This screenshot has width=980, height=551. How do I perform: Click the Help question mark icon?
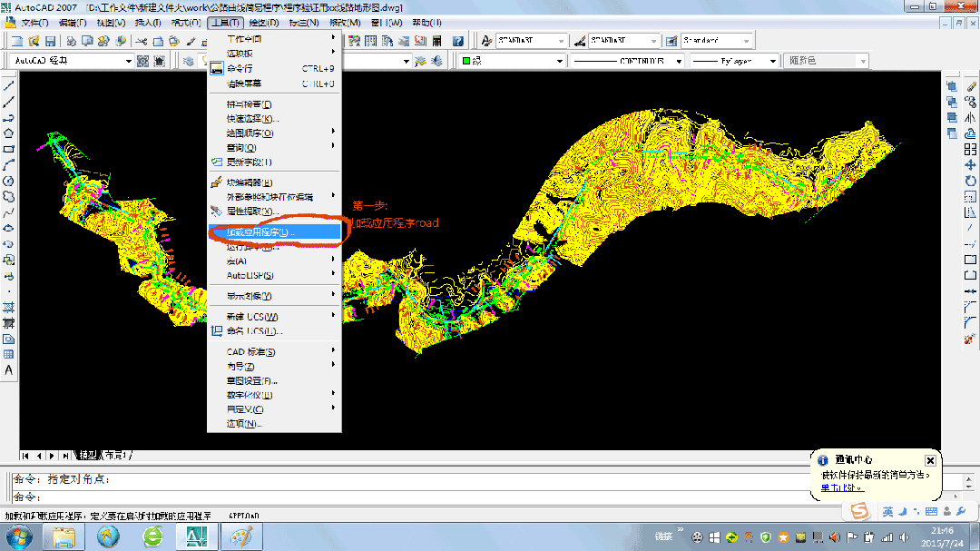tap(458, 41)
